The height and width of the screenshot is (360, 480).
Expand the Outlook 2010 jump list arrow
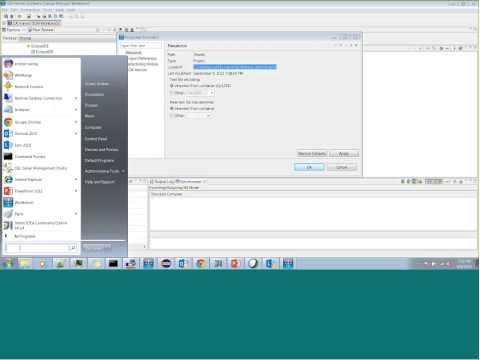point(76,133)
